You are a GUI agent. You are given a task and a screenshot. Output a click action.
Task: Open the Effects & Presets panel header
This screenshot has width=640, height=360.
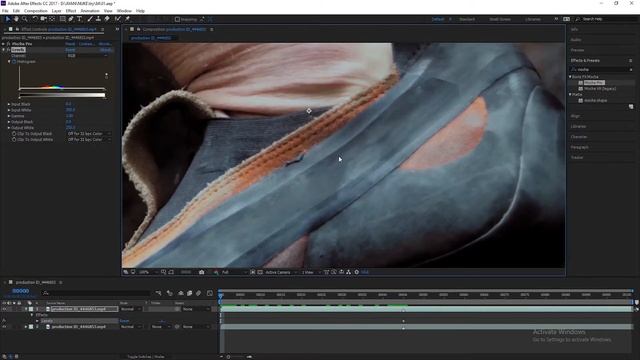click(x=585, y=60)
